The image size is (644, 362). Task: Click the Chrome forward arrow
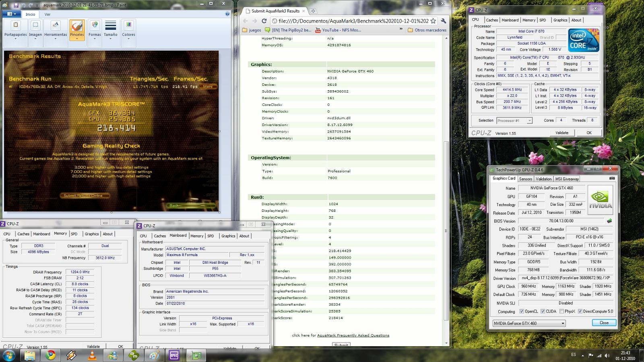pyautogui.click(x=254, y=21)
